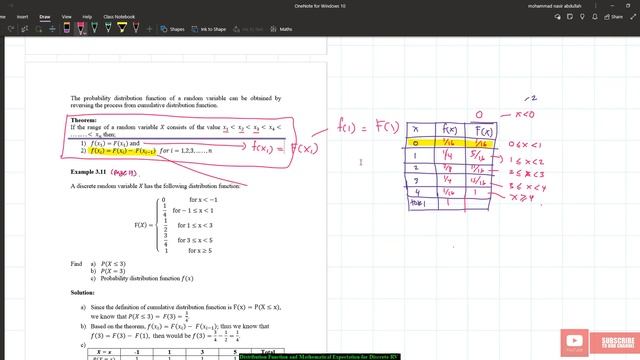Click the Subscribe to our channel button
This screenshot has width=640, height=360.
point(615,343)
